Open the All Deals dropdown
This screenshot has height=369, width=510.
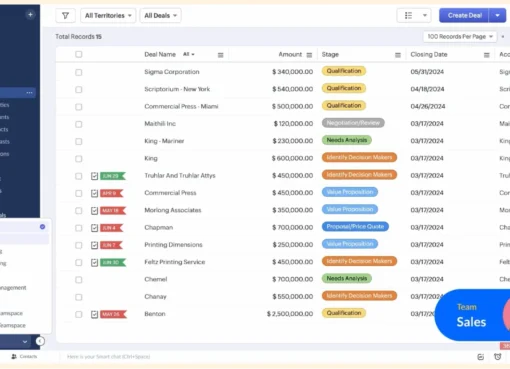[160, 16]
